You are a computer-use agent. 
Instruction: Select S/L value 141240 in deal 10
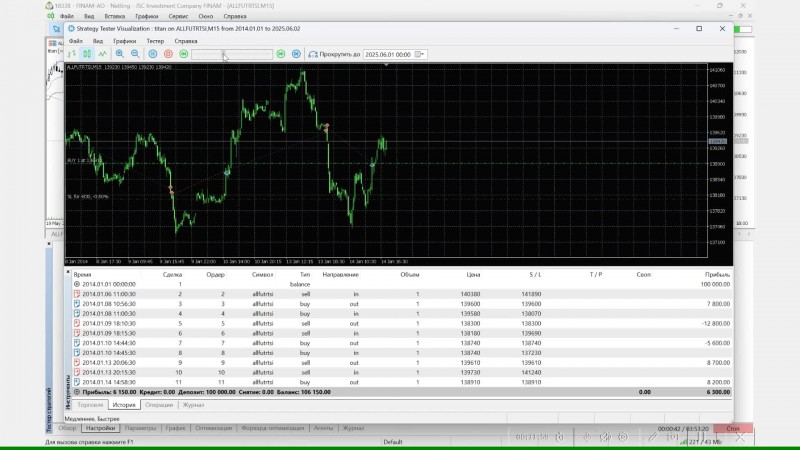531,372
